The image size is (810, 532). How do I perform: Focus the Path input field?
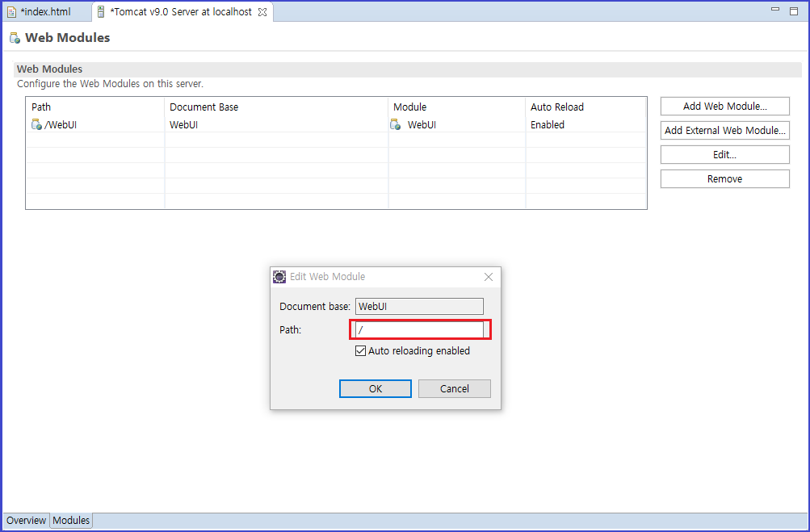419,330
